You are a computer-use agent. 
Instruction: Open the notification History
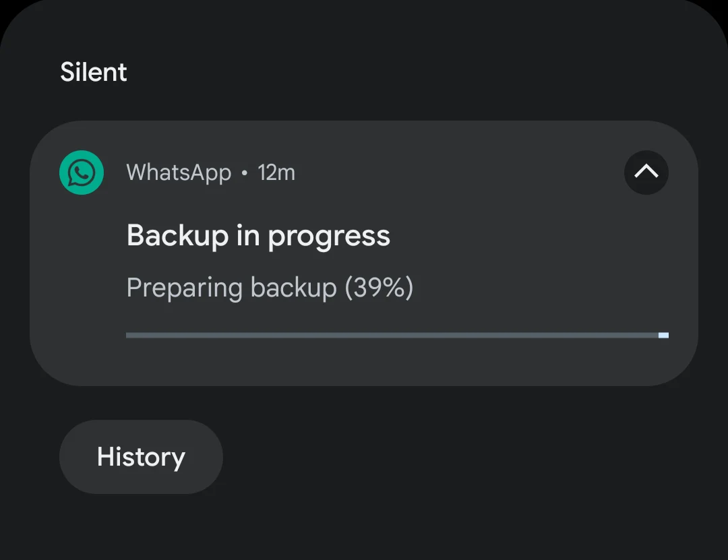(140, 456)
